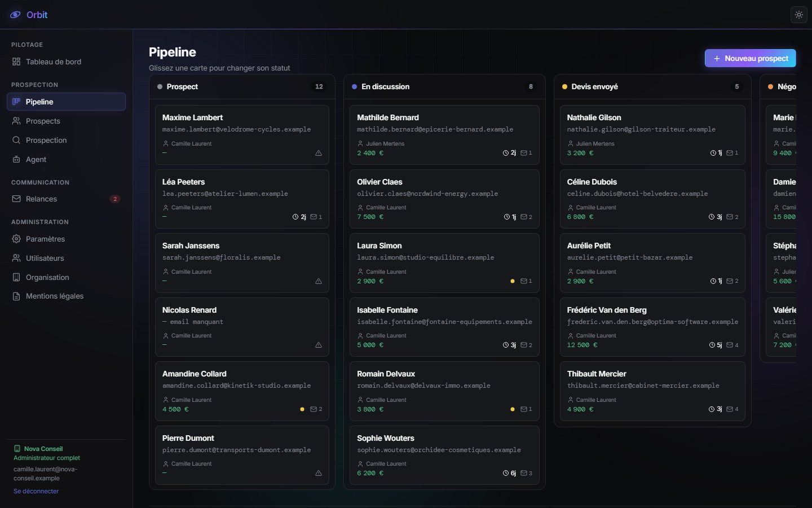Go to Prospection in sidebar

66,140
